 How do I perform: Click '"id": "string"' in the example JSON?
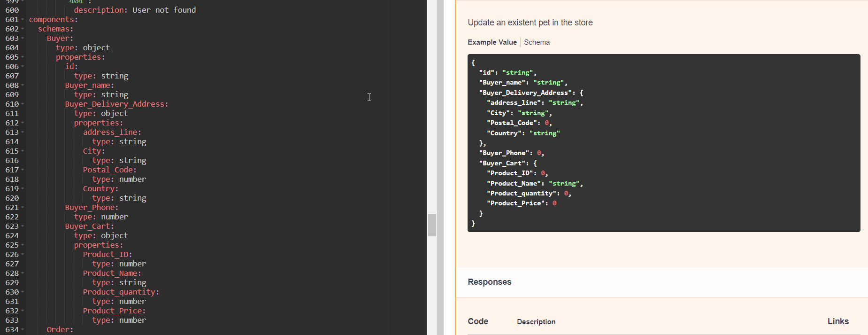click(507, 73)
